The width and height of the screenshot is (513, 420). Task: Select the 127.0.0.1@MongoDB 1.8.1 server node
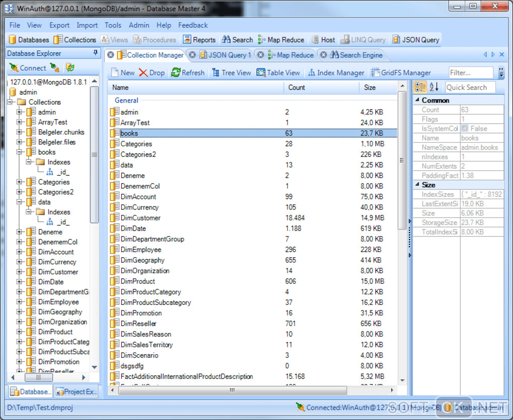(48, 82)
